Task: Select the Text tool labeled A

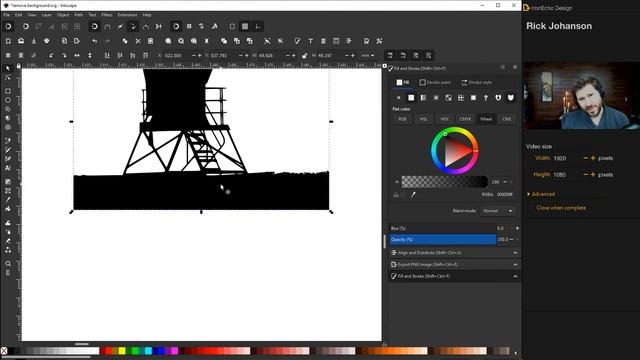Action: click(x=8, y=168)
